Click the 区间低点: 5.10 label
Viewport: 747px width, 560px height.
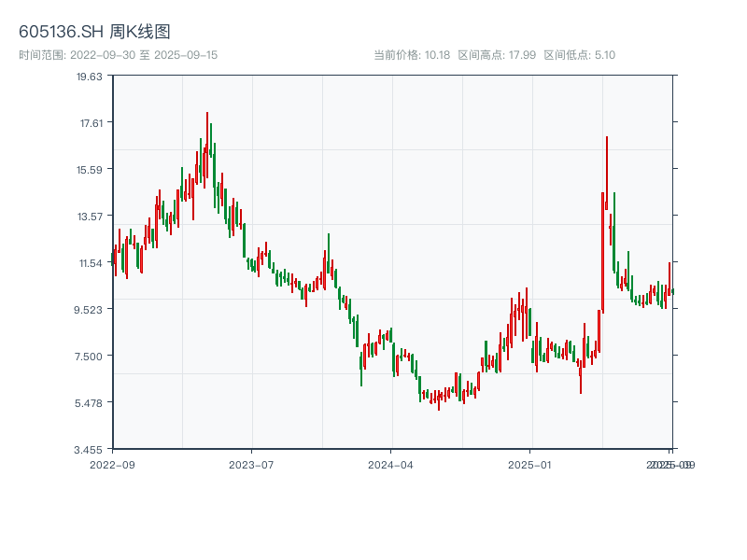579,55
